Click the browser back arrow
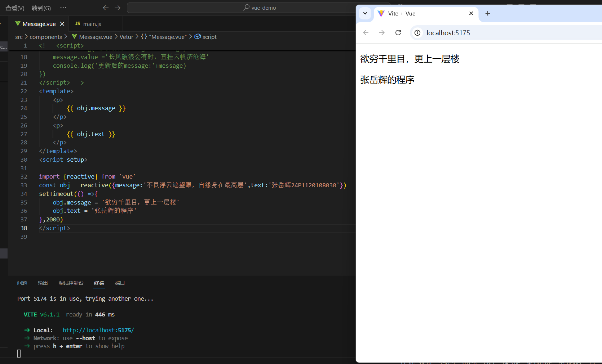Image resolution: width=602 pixels, height=364 pixels. (366, 33)
